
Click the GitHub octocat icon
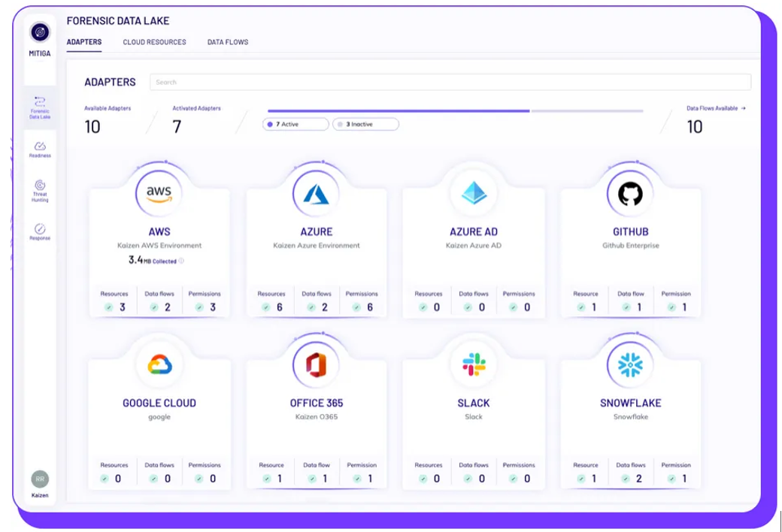pyautogui.click(x=631, y=194)
